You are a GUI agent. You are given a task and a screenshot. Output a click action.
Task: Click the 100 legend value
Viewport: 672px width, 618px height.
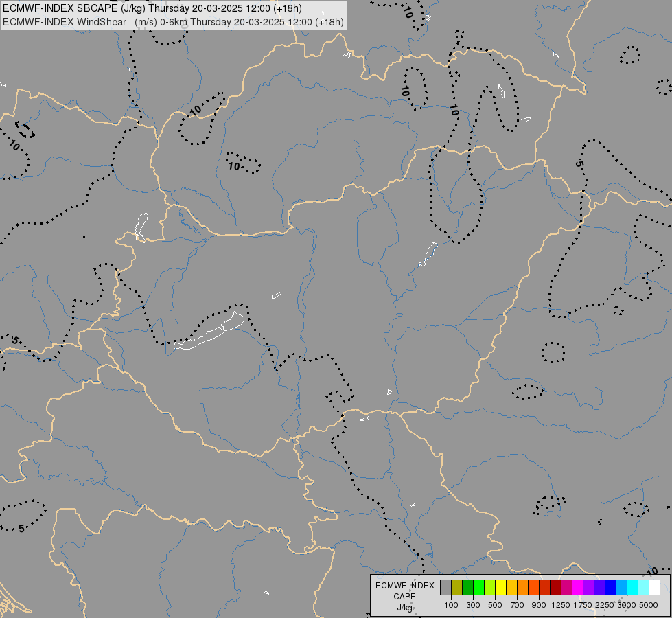[451, 605]
